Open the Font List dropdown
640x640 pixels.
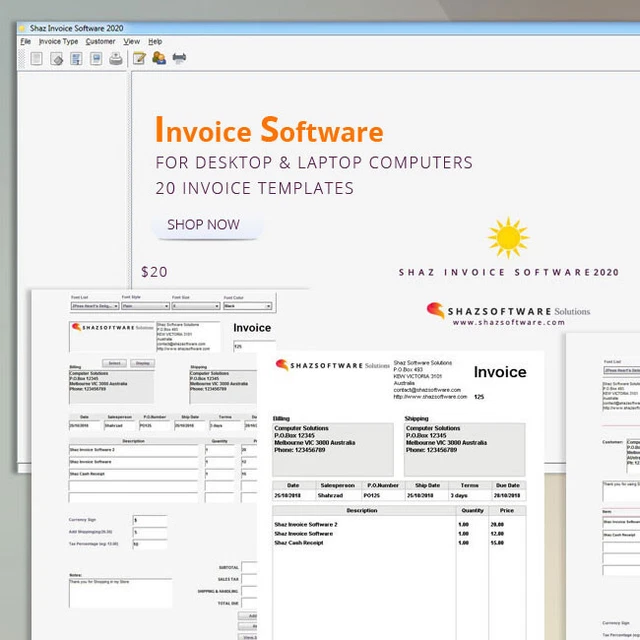coord(95,306)
